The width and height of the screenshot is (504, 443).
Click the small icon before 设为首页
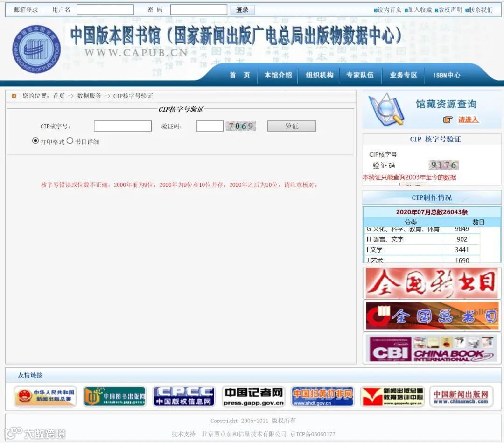point(375,10)
